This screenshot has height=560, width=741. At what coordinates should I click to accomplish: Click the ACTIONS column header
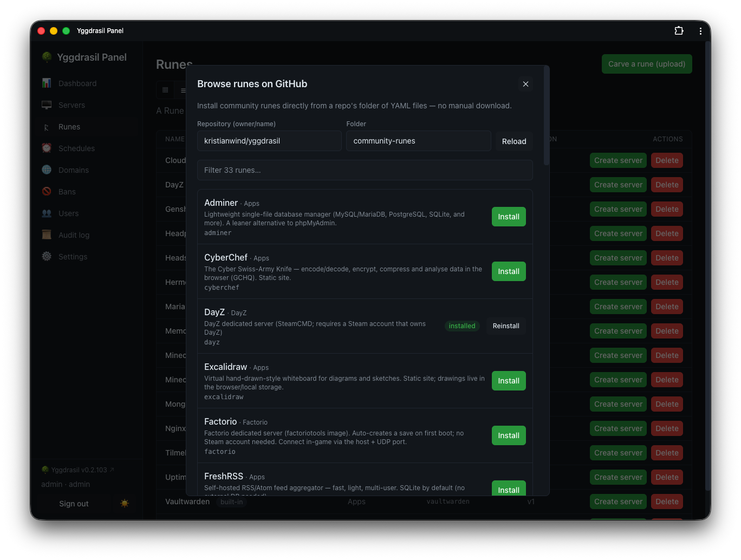click(x=667, y=139)
